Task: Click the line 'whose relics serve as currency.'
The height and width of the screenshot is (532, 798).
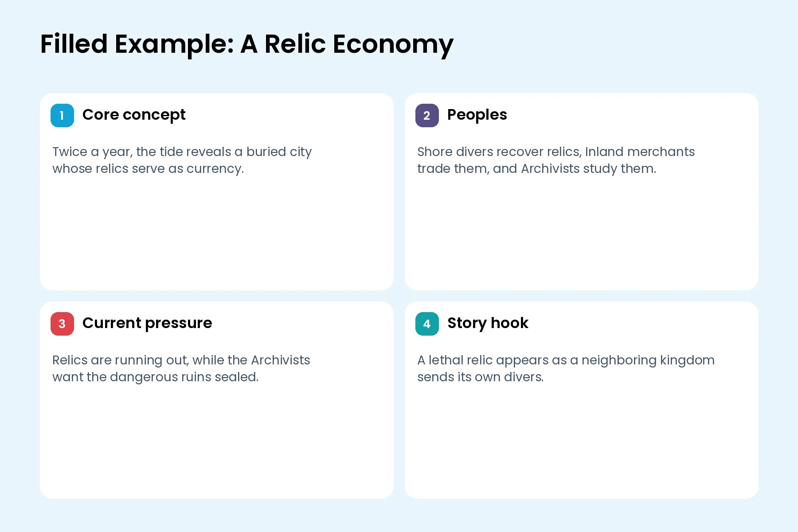Action: 148,169
